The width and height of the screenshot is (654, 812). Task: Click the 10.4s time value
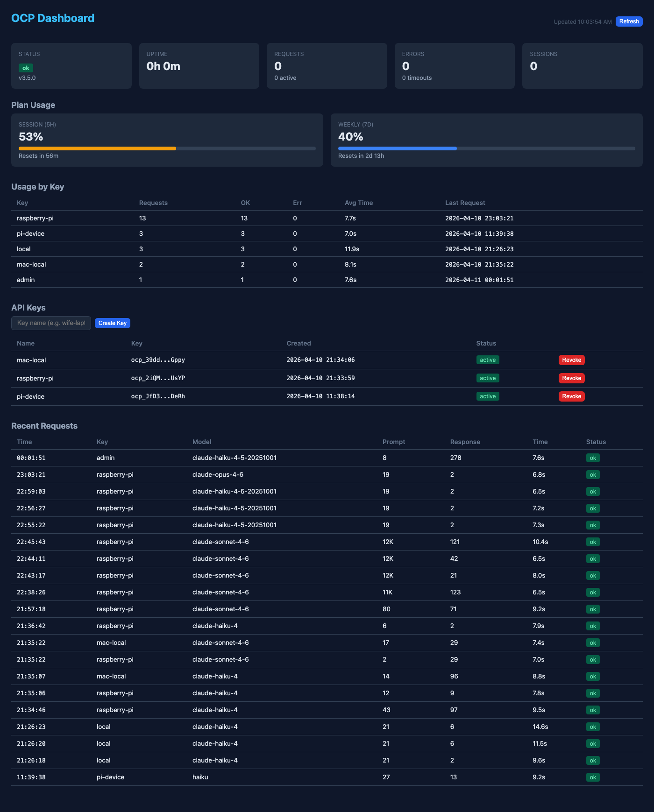pyautogui.click(x=540, y=542)
